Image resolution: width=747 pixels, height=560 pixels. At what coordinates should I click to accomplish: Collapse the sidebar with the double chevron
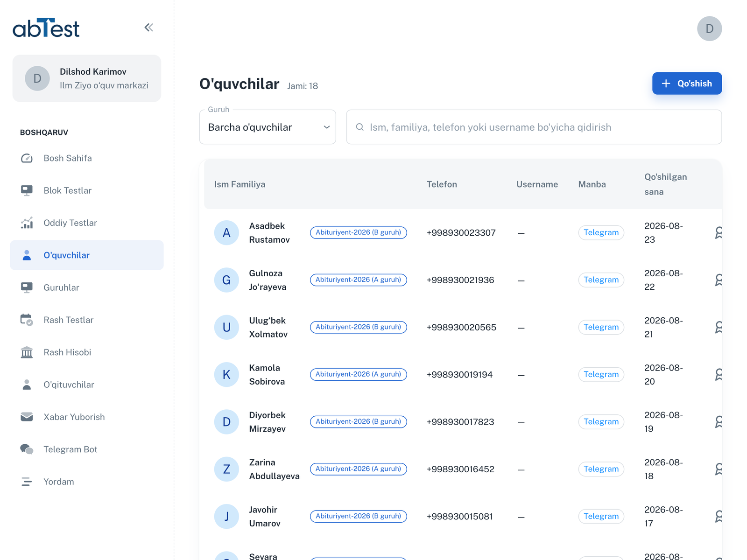149,28
